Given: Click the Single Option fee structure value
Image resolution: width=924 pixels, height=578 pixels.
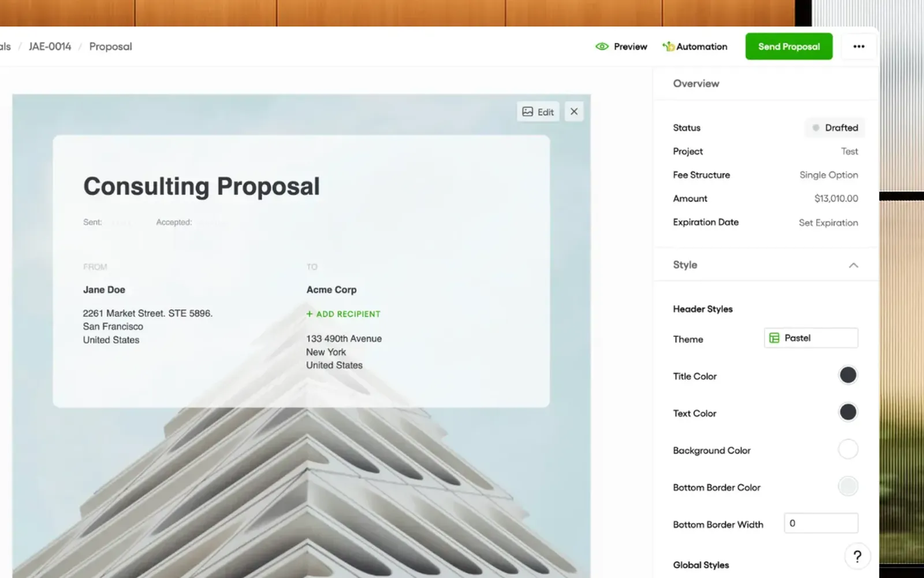Looking at the screenshot, I should point(829,175).
